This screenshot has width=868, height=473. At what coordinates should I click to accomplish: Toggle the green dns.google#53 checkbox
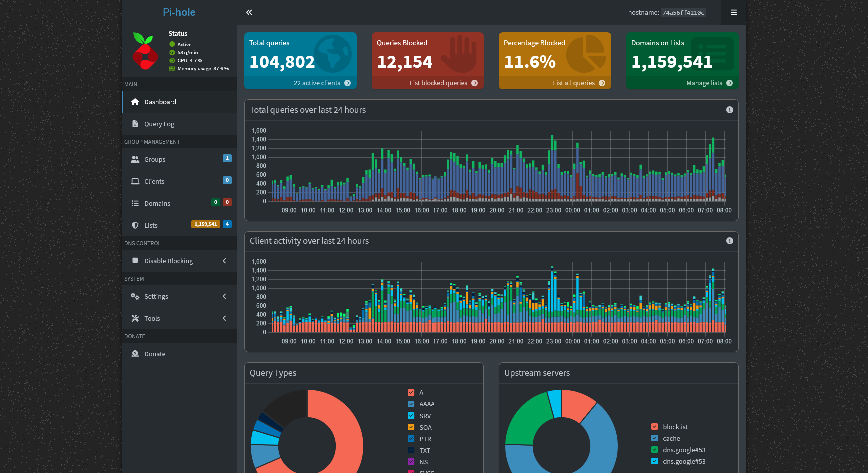pyautogui.click(x=654, y=450)
